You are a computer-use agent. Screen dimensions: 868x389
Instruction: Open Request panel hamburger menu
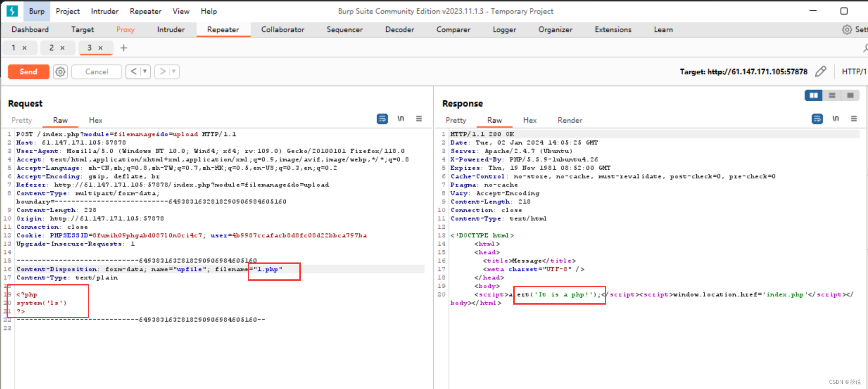(419, 119)
